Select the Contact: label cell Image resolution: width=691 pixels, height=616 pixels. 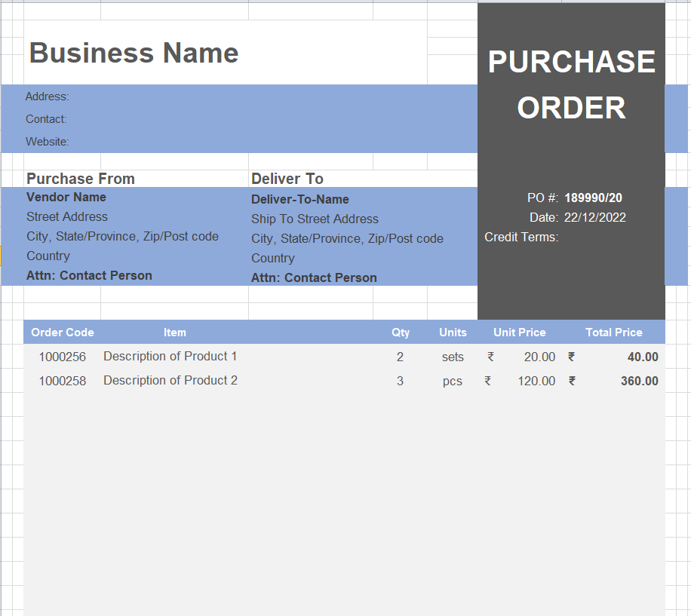click(46, 119)
